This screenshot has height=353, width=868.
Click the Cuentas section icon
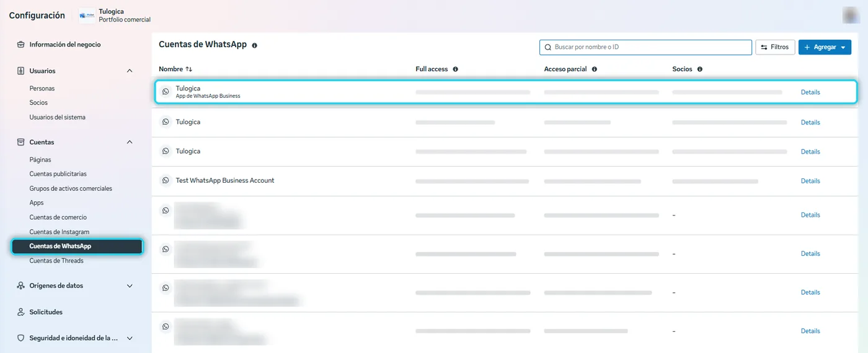[x=20, y=142]
